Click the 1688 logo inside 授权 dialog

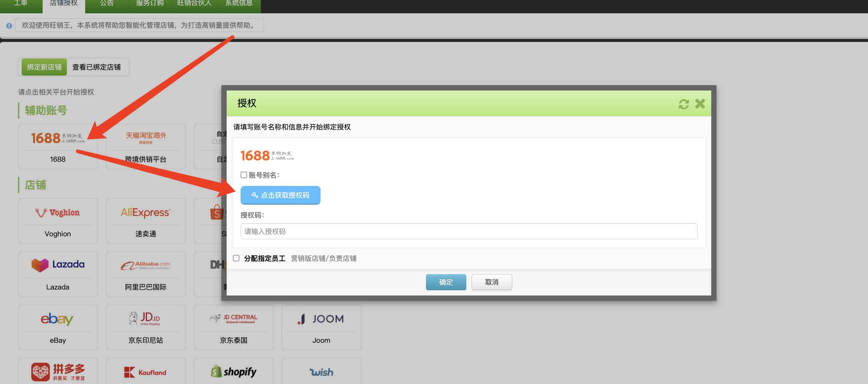pos(267,155)
